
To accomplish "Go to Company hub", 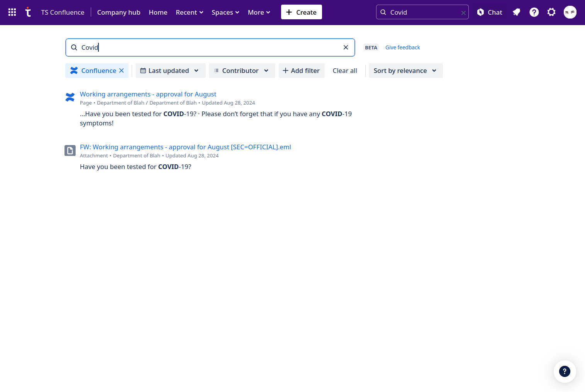I will [x=119, y=12].
